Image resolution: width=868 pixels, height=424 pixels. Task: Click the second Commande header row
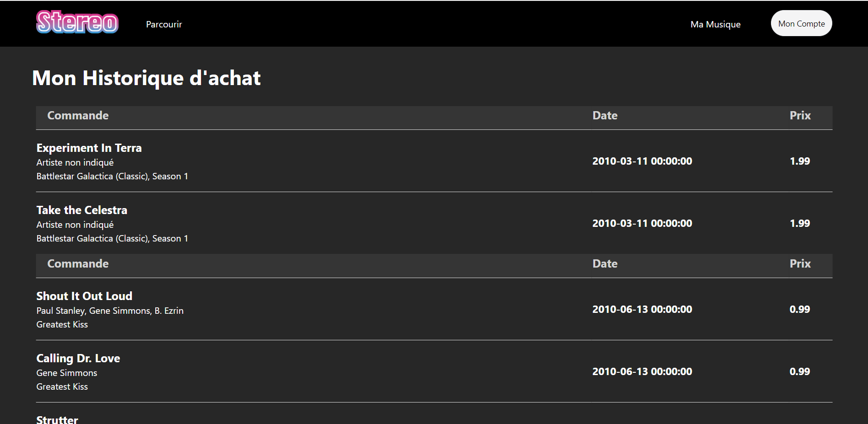click(x=77, y=263)
